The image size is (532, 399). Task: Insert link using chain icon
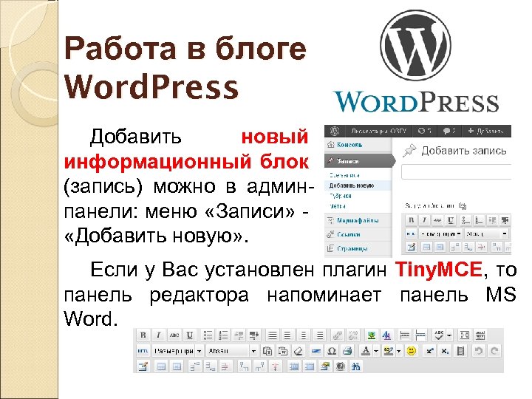coord(337,335)
